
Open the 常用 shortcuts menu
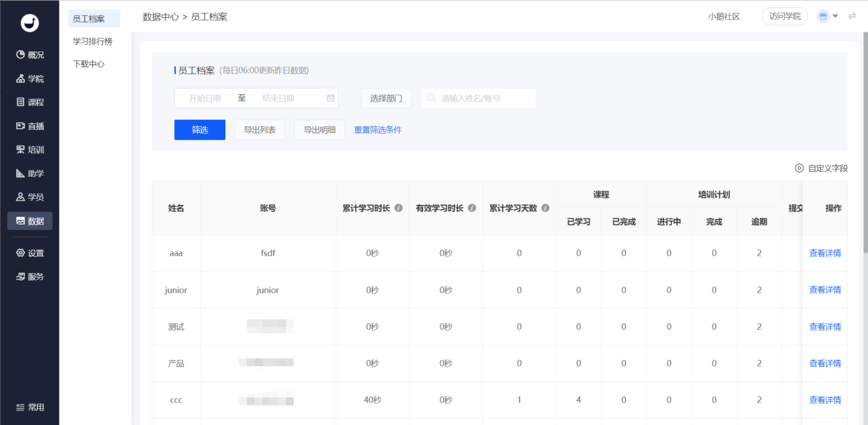30,407
